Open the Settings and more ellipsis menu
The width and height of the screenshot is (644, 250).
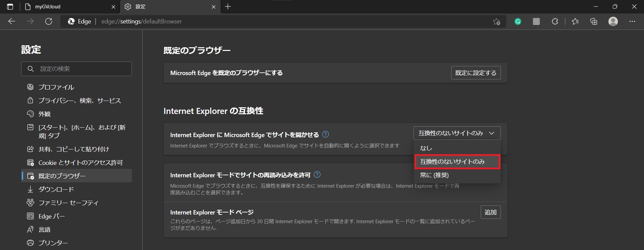pos(632,21)
